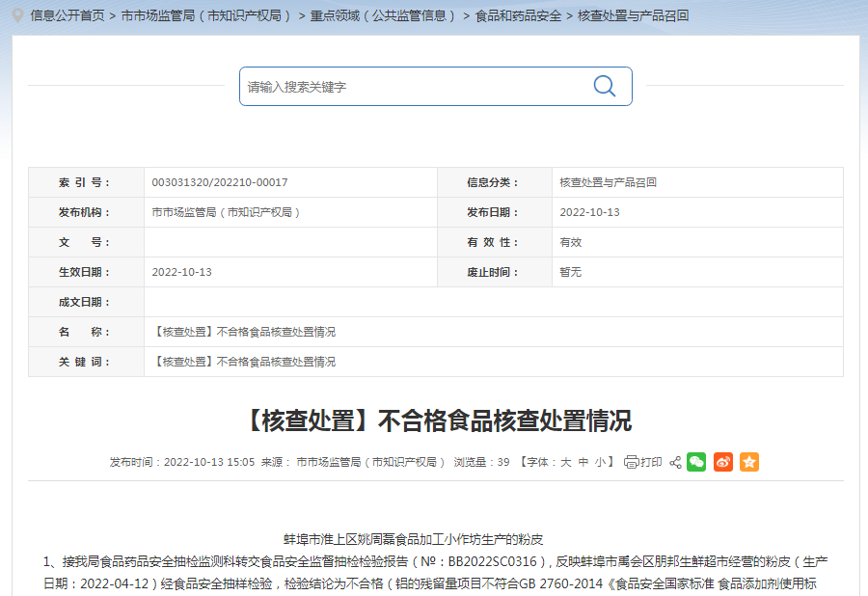868x596 pixels.
Task: Click the 文号 label cell
Action: (86, 242)
